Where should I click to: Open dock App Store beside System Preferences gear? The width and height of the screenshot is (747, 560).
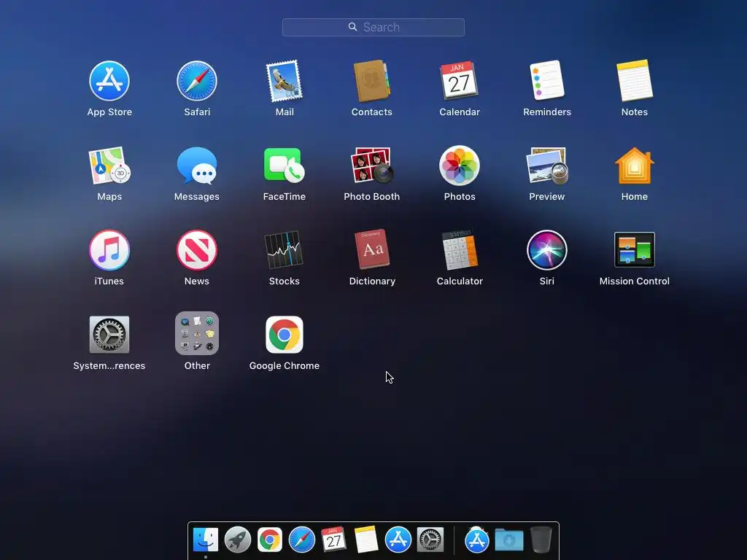(398, 540)
